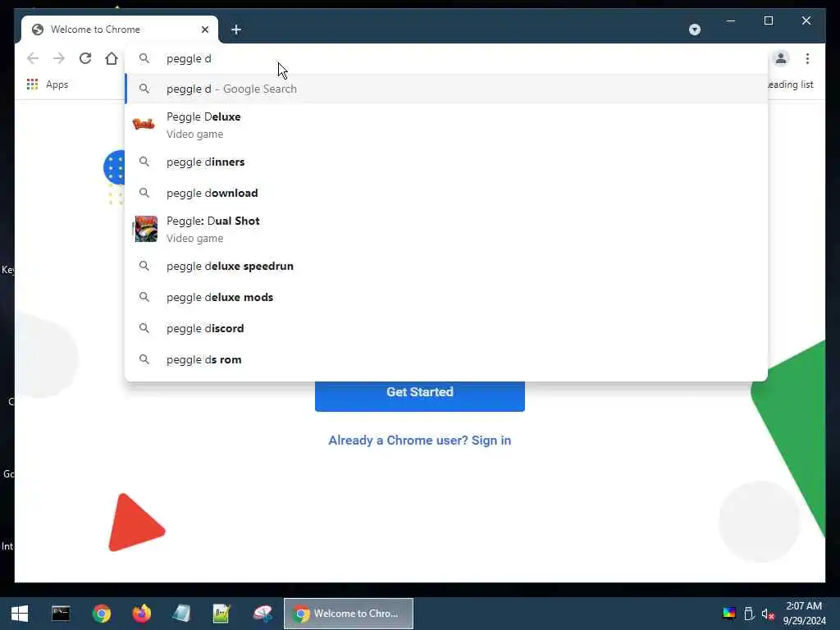Click the browser Back arrow
The height and width of the screenshot is (630, 840).
point(33,58)
